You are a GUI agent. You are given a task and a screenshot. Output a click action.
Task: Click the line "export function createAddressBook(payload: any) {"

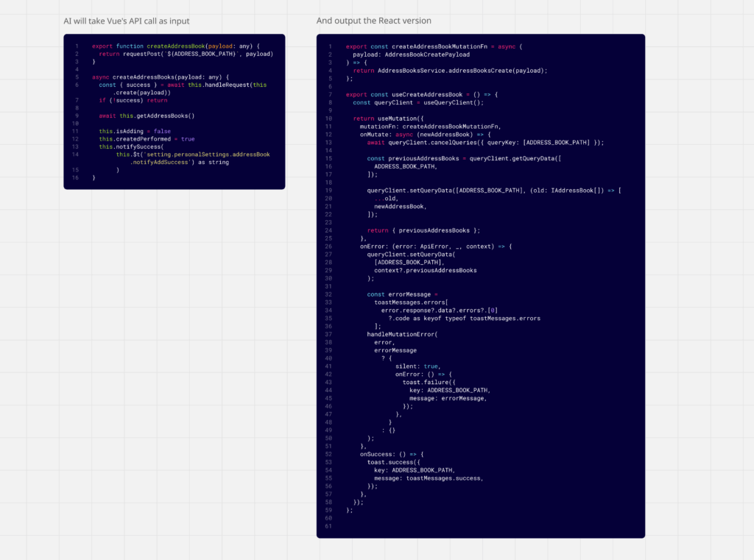(x=175, y=46)
